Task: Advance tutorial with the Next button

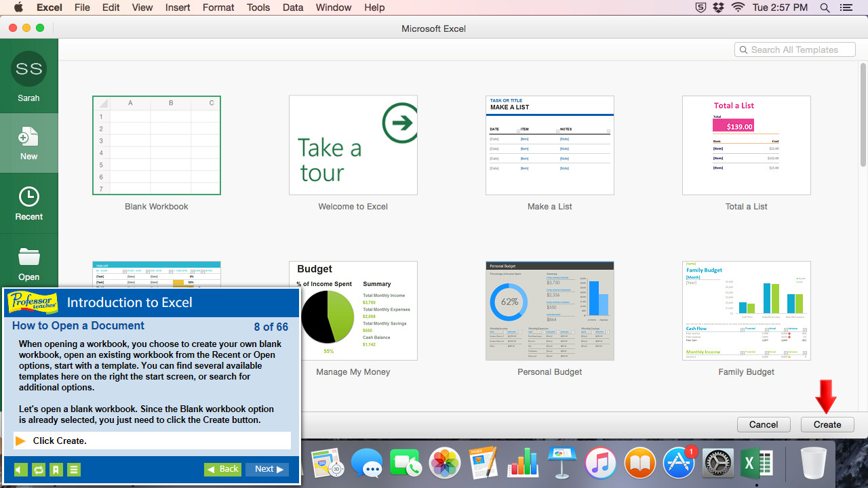Action: click(267, 468)
